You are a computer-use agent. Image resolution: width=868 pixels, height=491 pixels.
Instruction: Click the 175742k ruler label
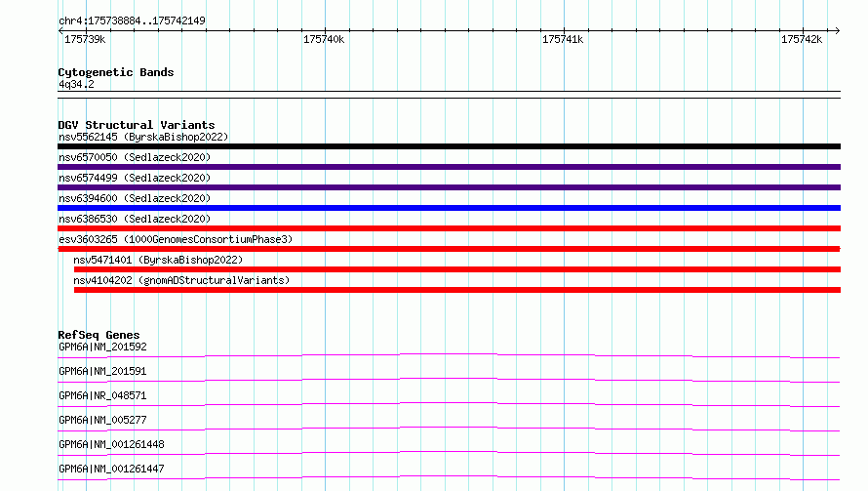coord(802,39)
